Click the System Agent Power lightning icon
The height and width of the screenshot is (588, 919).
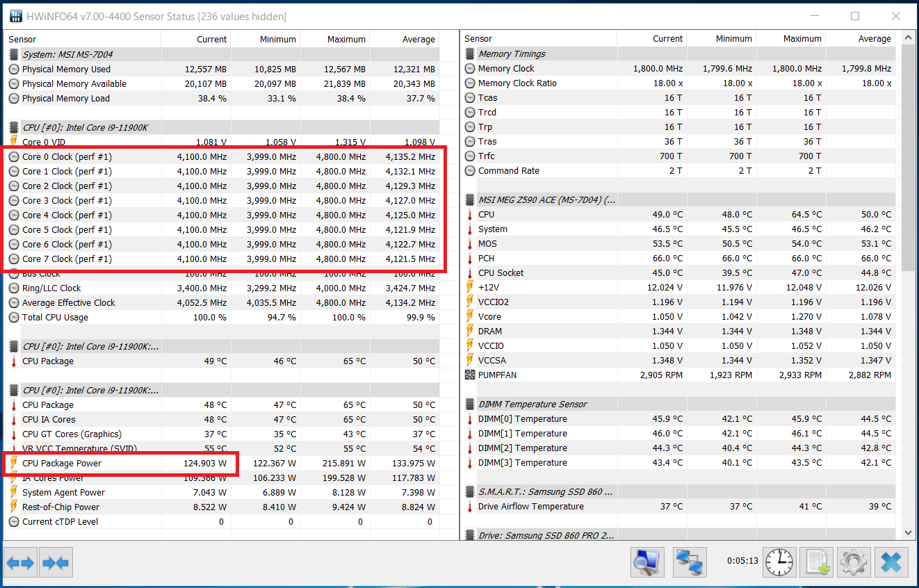[14, 492]
